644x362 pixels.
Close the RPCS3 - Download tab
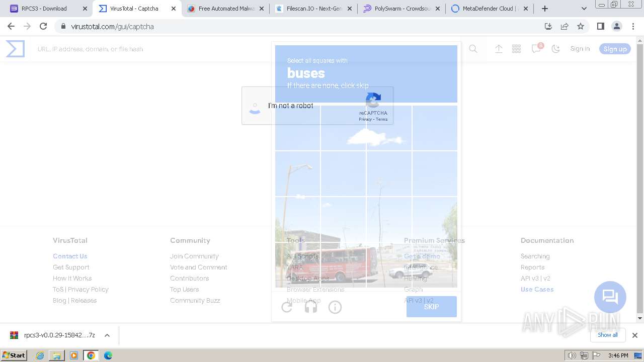tap(85, 9)
